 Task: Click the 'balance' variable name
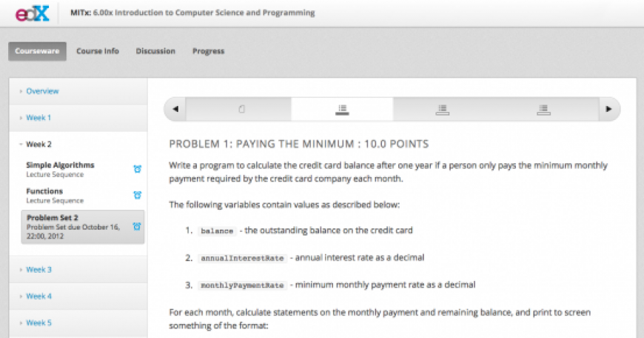pyautogui.click(x=217, y=231)
